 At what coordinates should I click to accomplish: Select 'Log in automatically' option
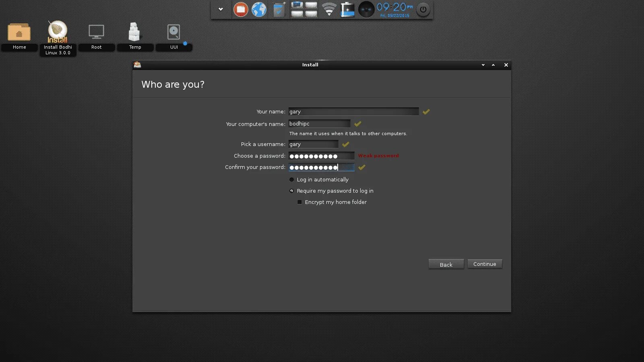click(x=319, y=179)
